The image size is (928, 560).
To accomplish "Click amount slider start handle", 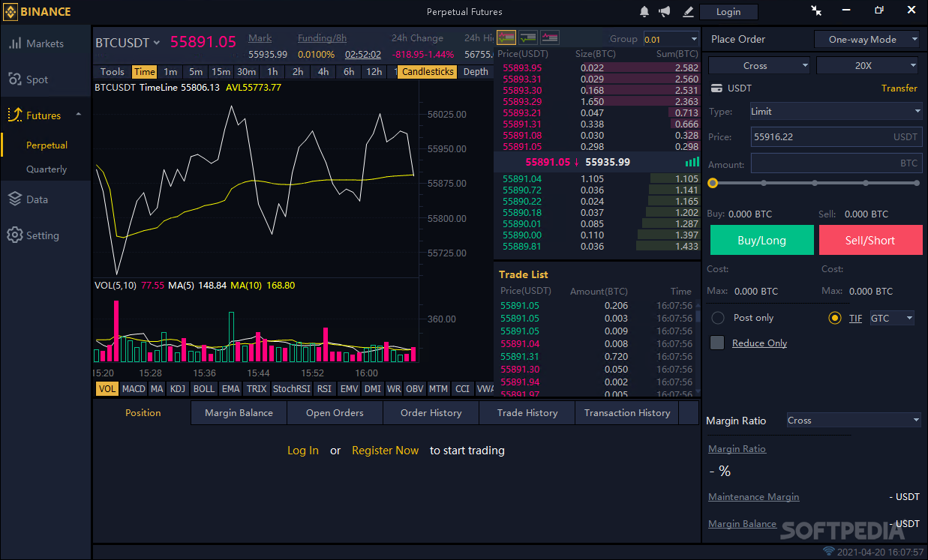I will tap(713, 183).
